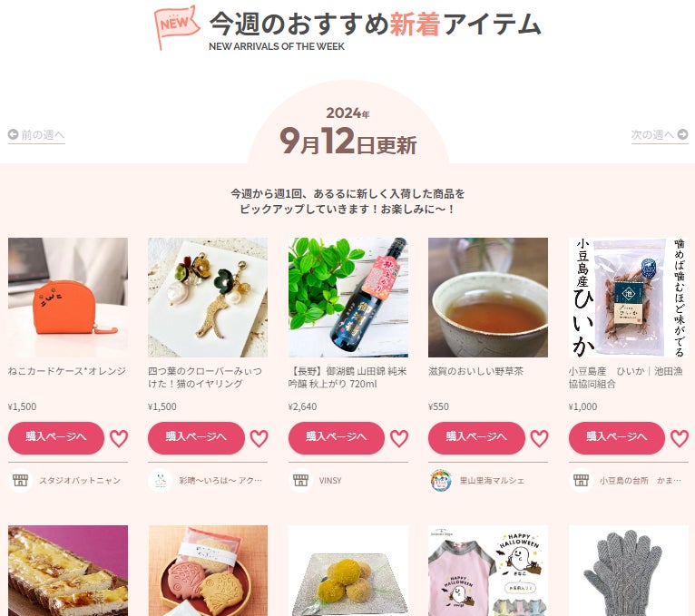Open the Halloween ghost T-shirt thumbnail
The image size is (695, 616).
[x=488, y=571]
